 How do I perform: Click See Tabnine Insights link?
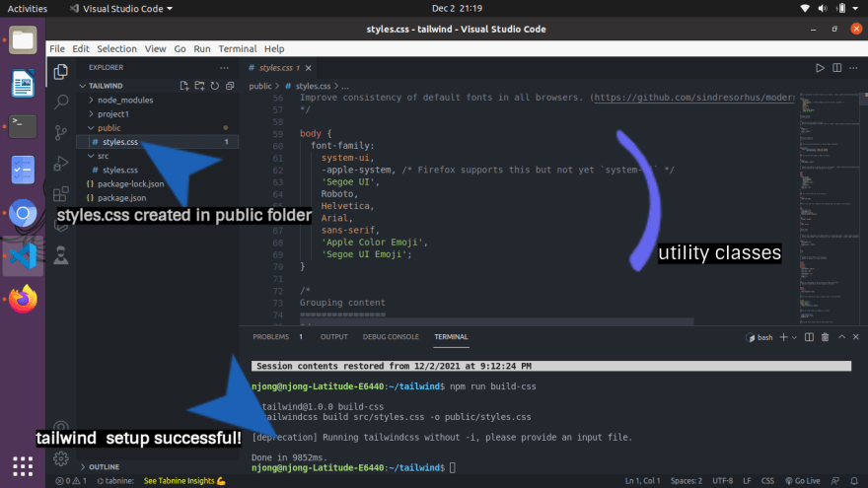[x=184, y=481]
